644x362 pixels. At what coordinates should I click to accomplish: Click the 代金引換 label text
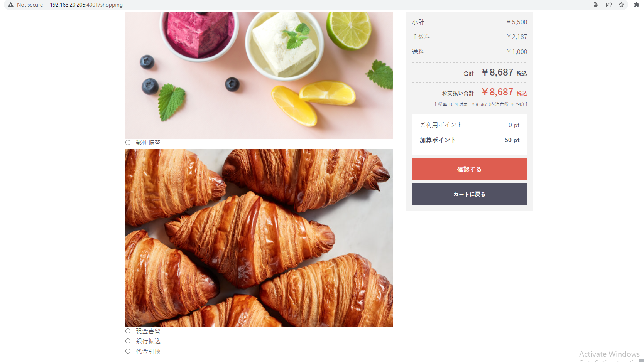coord(148,351)
